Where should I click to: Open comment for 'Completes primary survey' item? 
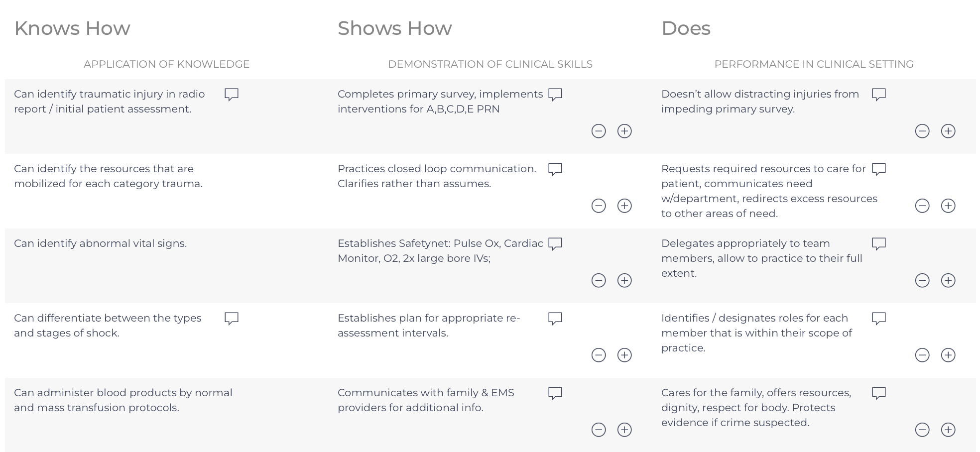(555, 94)
